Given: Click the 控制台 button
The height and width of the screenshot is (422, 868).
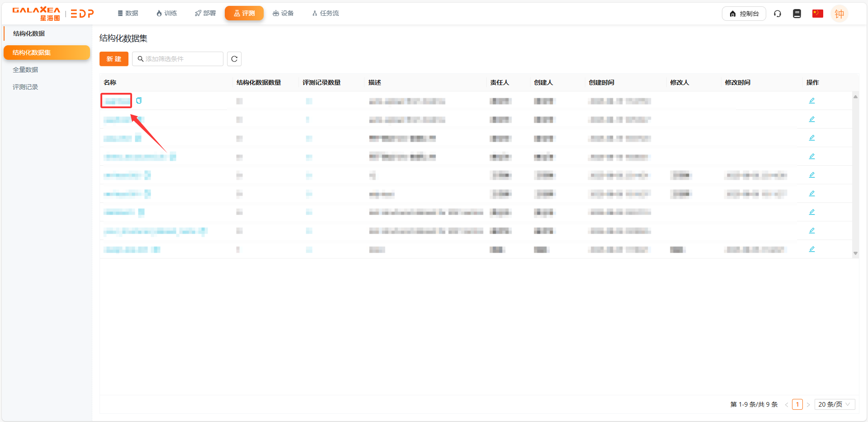Looking at the screenshot, I should [744, 14].
